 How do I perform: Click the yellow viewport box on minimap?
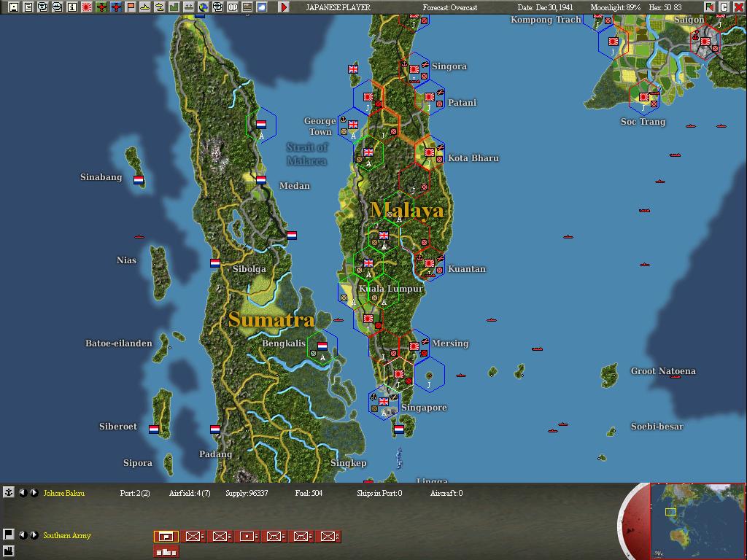click(x=670, y=512)
